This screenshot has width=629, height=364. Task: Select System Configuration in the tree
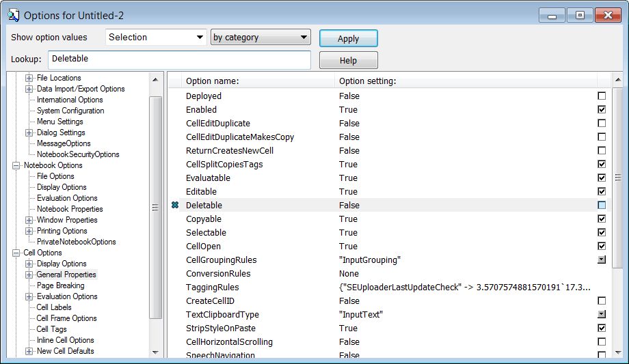coord(70,111)
